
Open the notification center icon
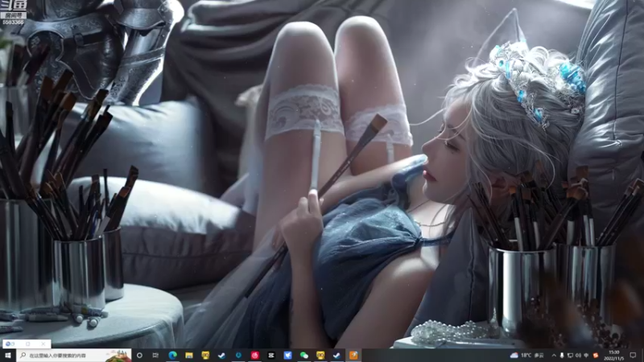633,356
